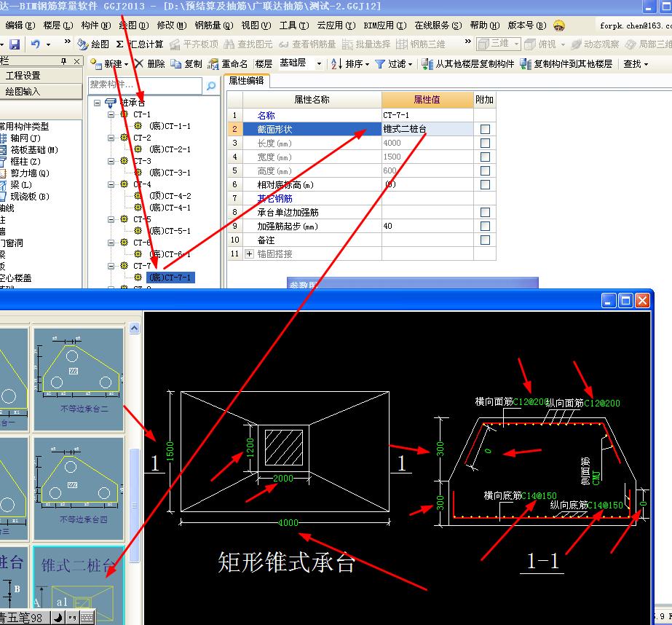Toggle 附加 checkbox for 截面形状 row
This screenshot has width=672, height=625.
point(485,129)
